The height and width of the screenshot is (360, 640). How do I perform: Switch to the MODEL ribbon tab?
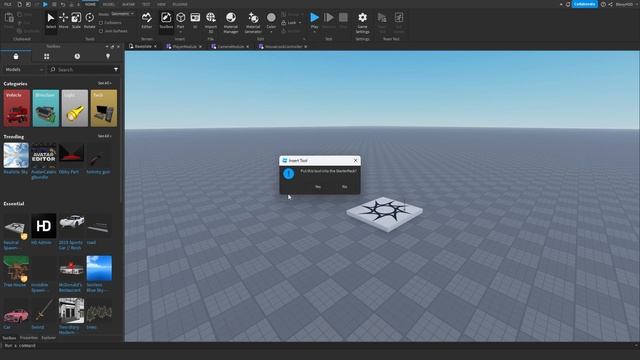[x=109, y=4]
